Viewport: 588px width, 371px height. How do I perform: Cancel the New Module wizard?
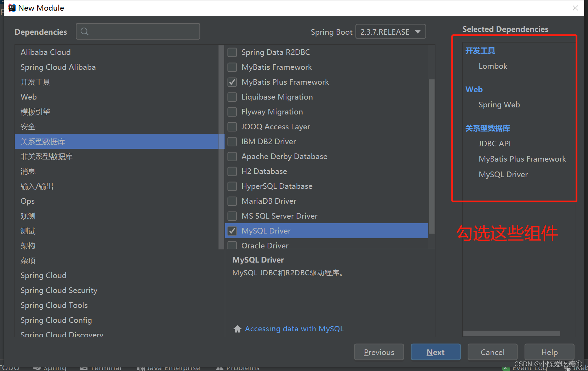click(x=492, y=352)
